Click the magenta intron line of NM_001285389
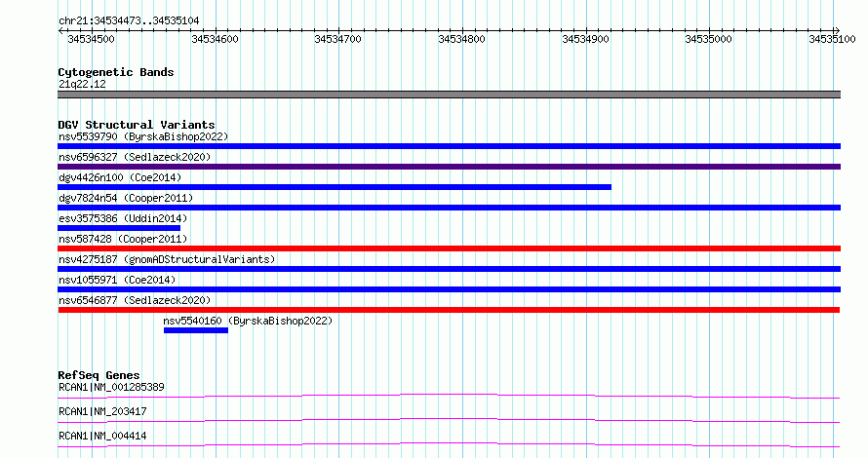Image resolution: width=868 pixels, height=458 pixels. (449, 396)
